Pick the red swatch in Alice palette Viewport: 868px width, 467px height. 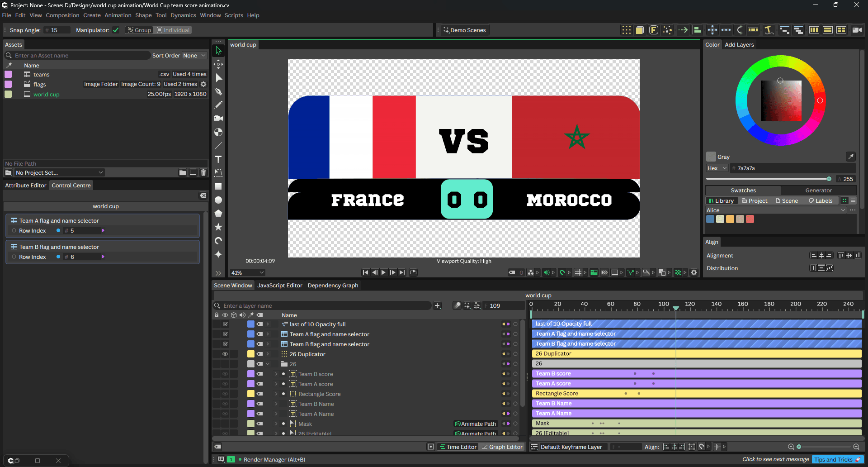[750, 219]
